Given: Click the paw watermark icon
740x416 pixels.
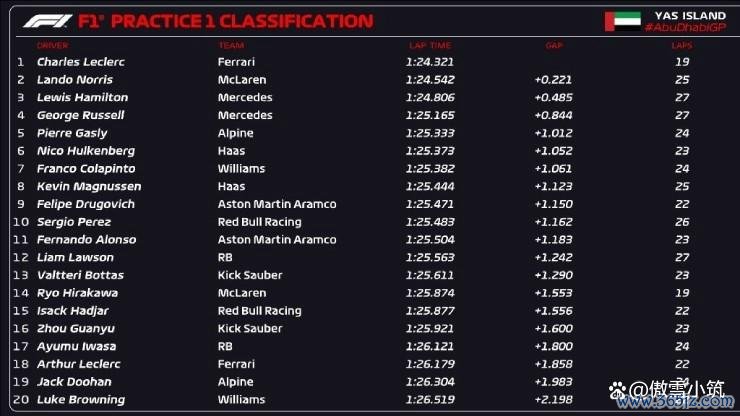Looking at the screenshot, I should tap(618, 391).
